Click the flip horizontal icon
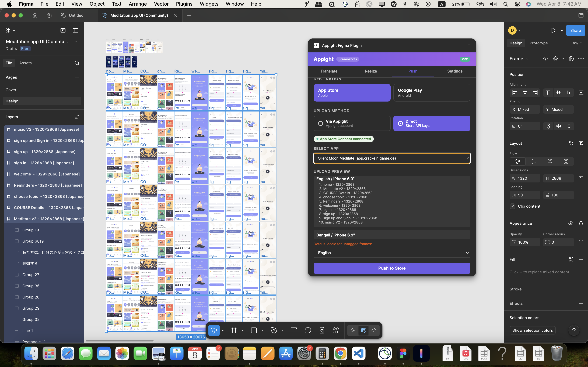Screen dimensions: 588x367 tap(558, 126)
